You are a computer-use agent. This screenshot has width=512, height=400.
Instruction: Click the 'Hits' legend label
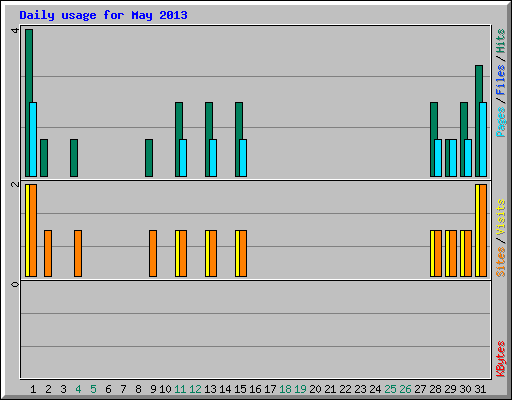tap(500, 41)
